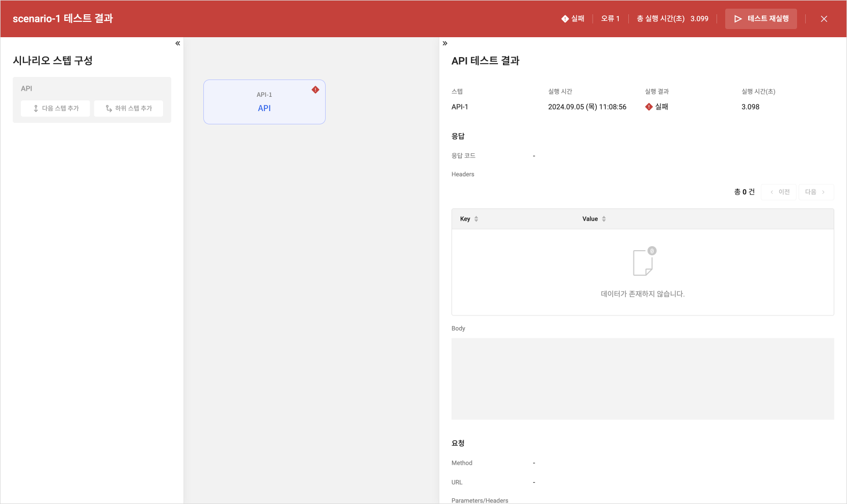Click the API 테스트 결과 heading
This screenshot has width=847, height=504.
click(486, 61)
